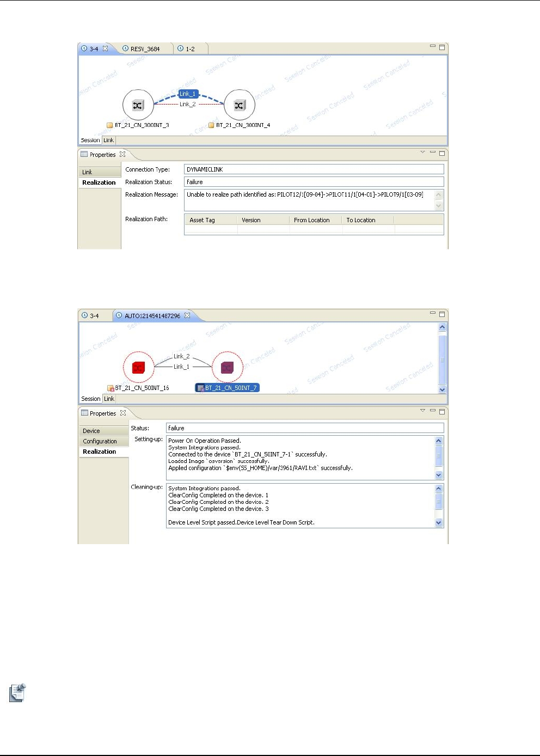The width and height of the screenshot is (540, 756).
Task: Select the BT_21_CN_300INT_4 device node icon
Action: pos(240,105)
